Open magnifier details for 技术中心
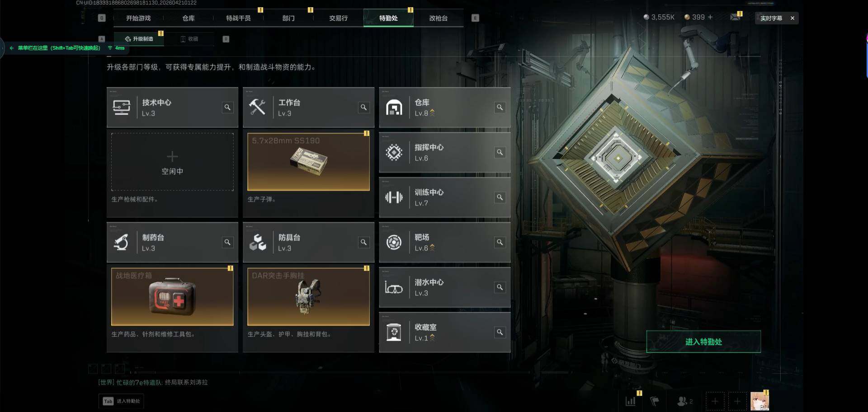Viewport: 868px width, 412px height. [x=227, y=108]
